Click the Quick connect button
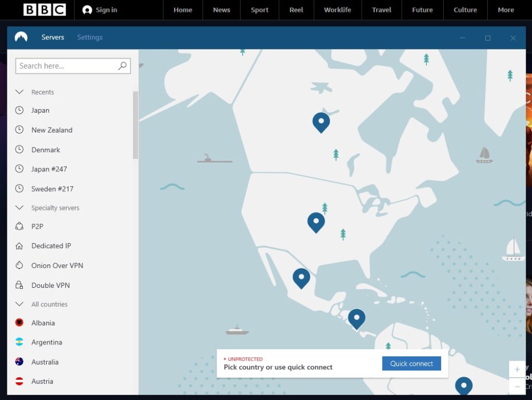The image size is (532, 400). [411, 363]
